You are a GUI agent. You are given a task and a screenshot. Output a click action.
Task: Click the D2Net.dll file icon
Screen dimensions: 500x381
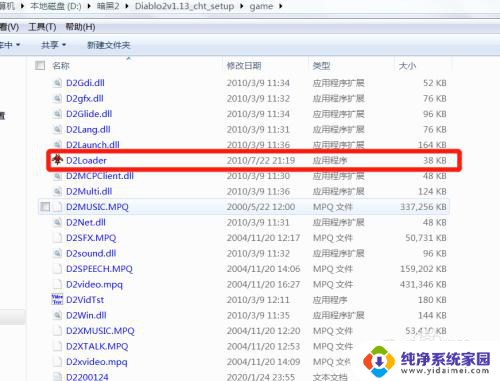57,223
